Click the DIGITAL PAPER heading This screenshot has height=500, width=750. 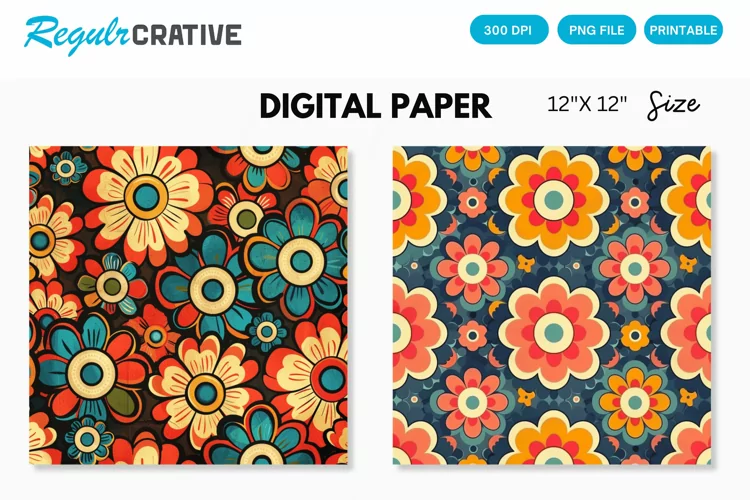click(x=375, y=106)
